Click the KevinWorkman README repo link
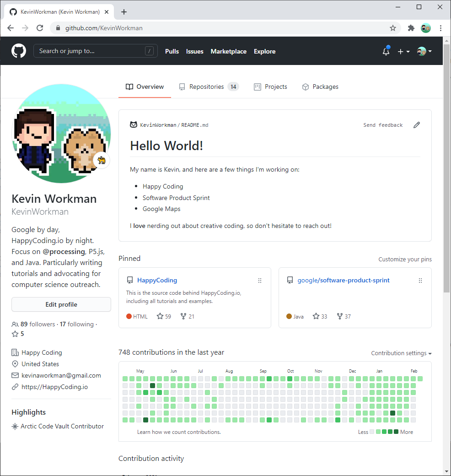Viewport: 451px width, 476px height. click(x=158, y=125)
